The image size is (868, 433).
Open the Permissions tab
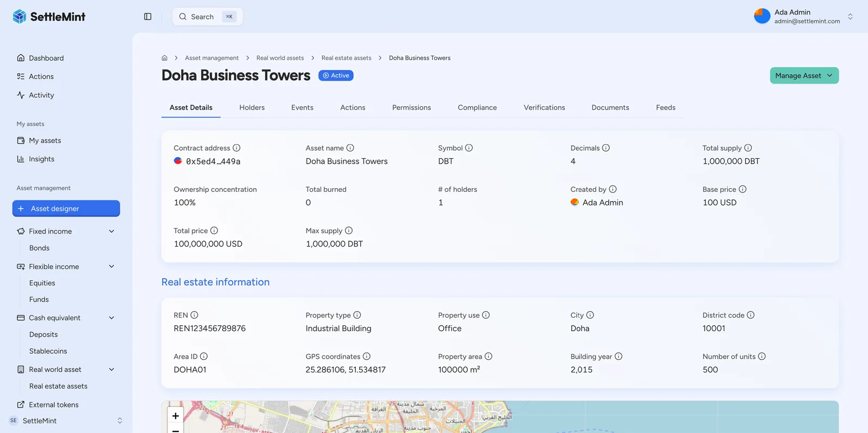pos(412,107)
